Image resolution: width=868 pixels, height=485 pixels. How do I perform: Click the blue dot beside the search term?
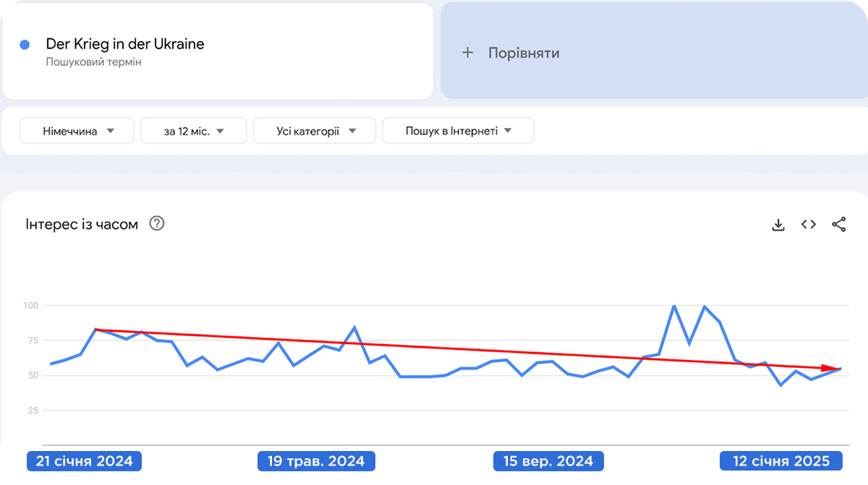[25, 45]
